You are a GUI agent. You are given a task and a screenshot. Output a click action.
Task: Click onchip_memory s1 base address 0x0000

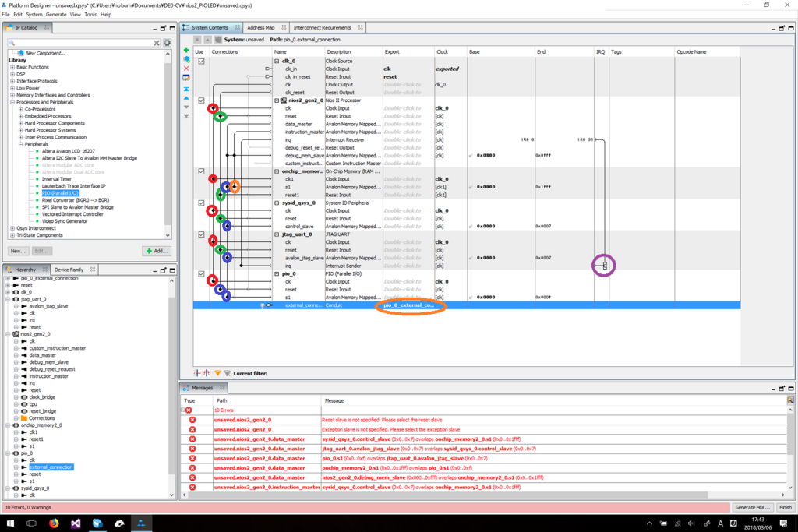[x=486, y=187]
